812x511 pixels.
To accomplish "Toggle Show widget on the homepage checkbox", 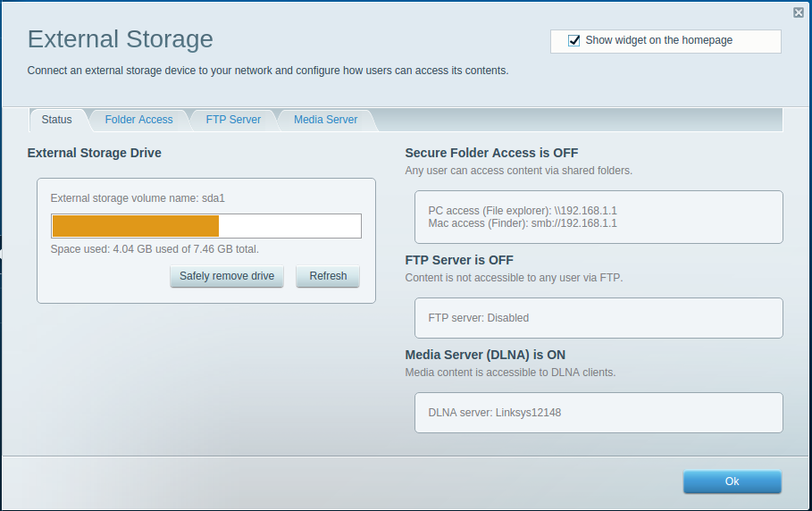I will (574, 41).
